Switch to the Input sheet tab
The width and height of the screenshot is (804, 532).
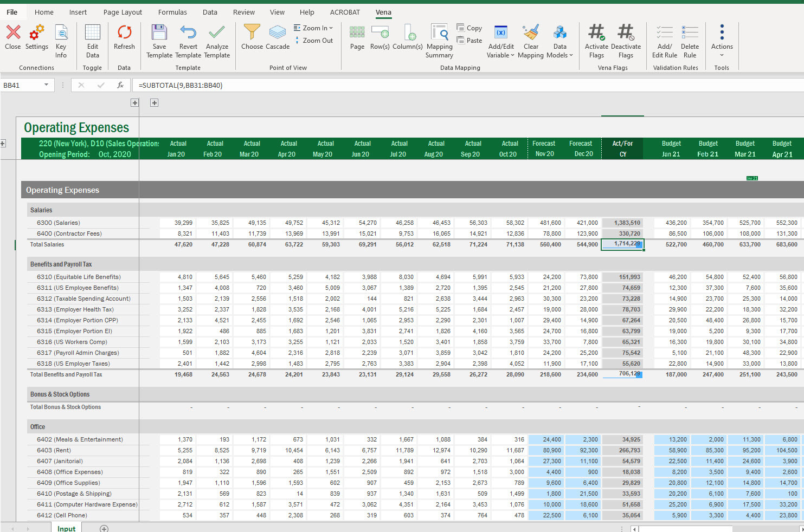tap(67, 528)
